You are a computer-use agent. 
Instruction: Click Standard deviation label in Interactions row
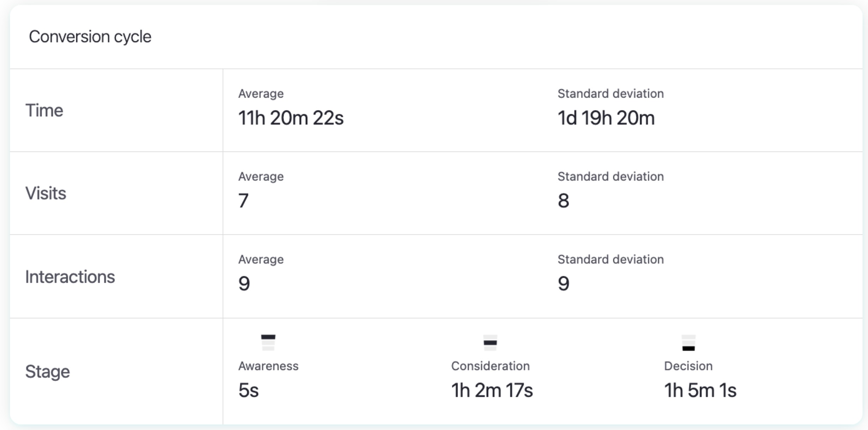point(610,259)
